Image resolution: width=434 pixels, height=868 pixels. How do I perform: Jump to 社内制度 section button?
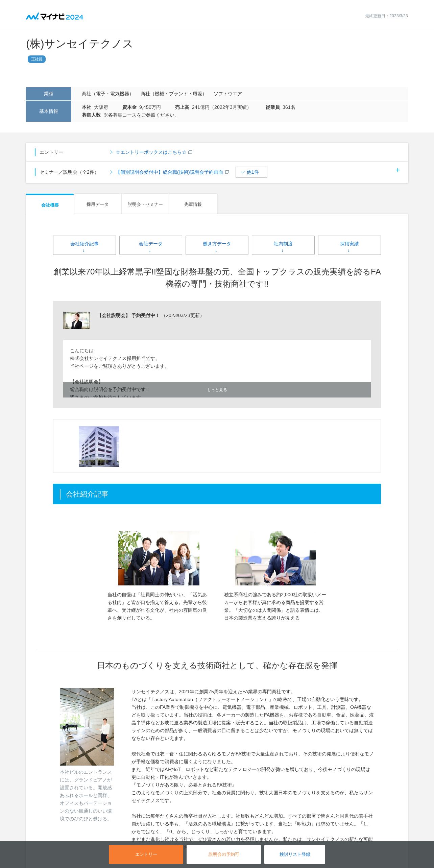283,245
